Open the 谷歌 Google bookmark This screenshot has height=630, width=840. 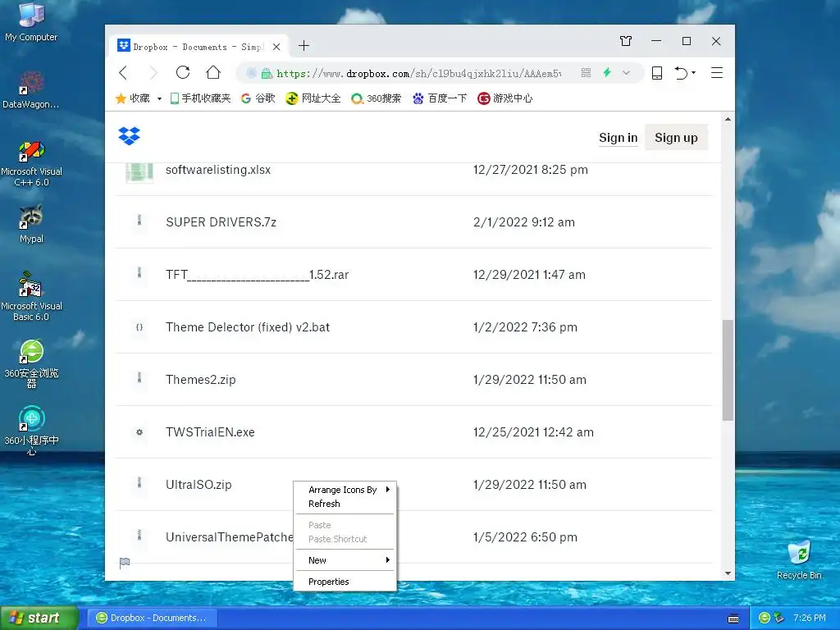[x=258, y=98]
